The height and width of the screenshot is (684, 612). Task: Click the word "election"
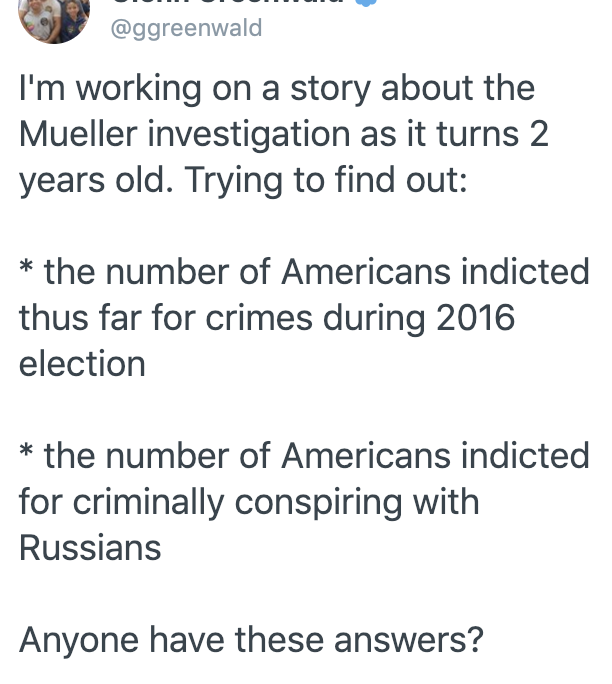tap(82, 364)
